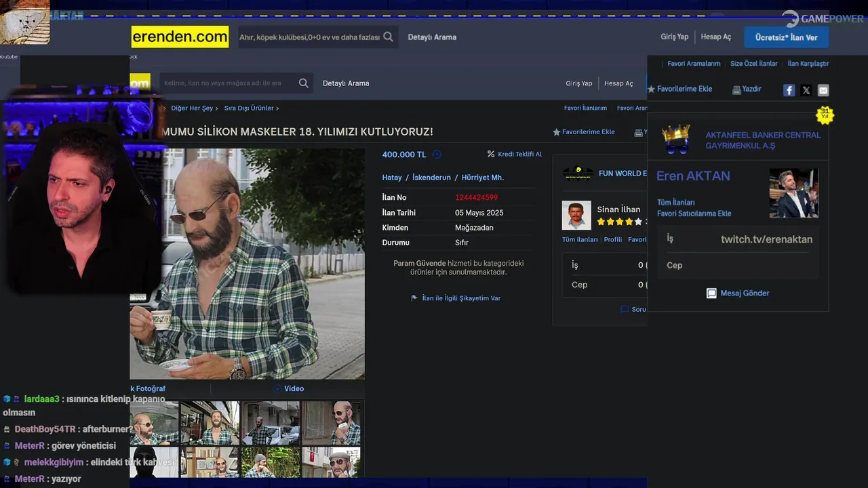
Task: Click the price 400.000 TL
Action: tap(404, 155)
